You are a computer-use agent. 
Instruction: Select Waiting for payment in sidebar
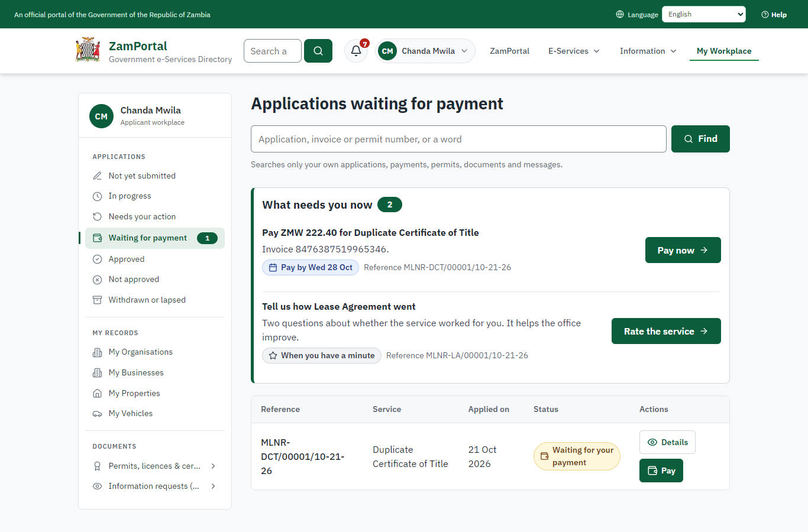(x=155, y=238)
